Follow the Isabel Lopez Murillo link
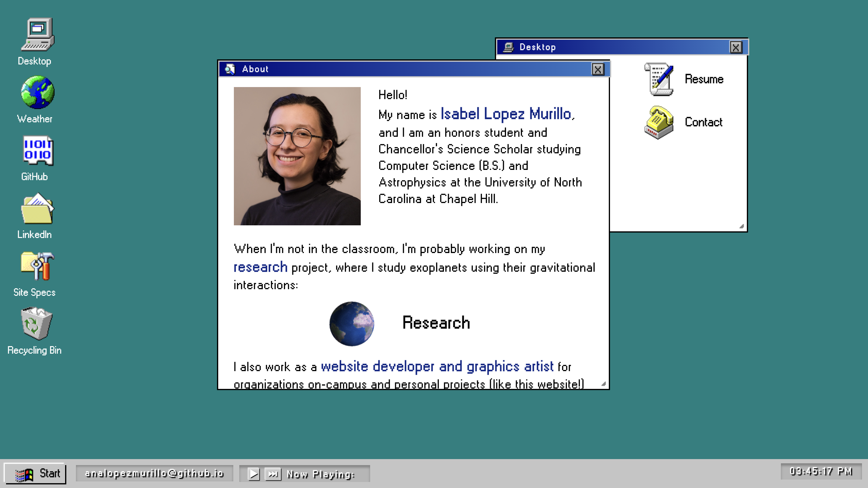868x488 pixels. coord(505,114)
